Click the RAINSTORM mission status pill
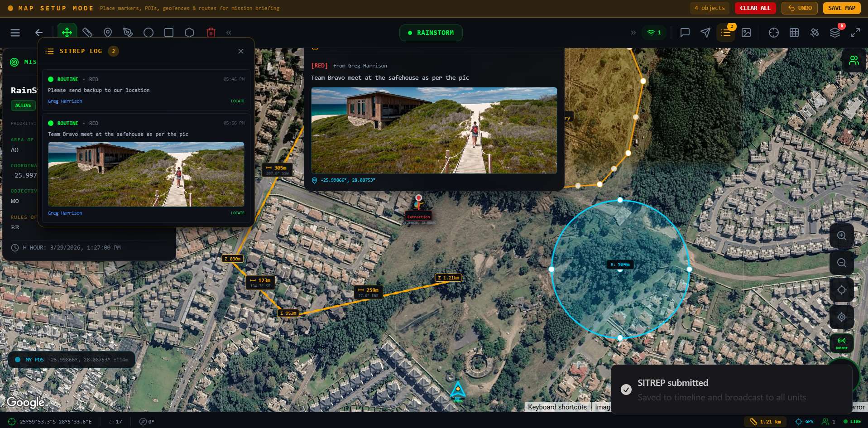Image resolution: width=868 pixels, height=428 pixels. click(x=431, y=33)
